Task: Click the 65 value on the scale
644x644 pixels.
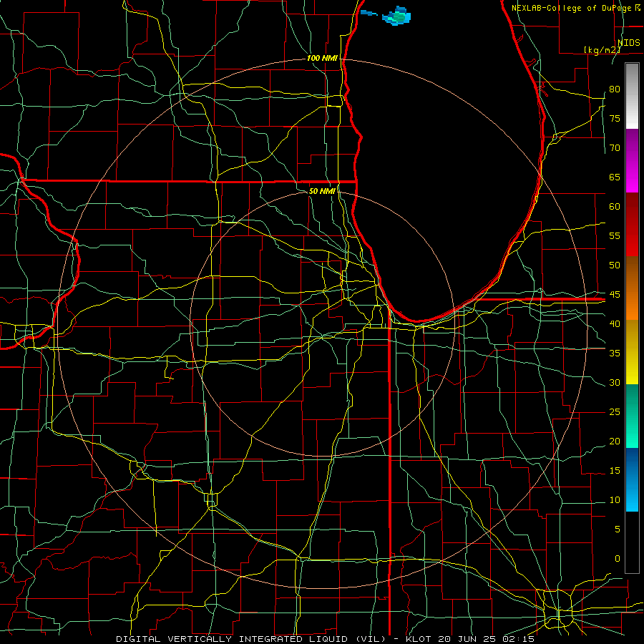Action: [x=615, y=177]
